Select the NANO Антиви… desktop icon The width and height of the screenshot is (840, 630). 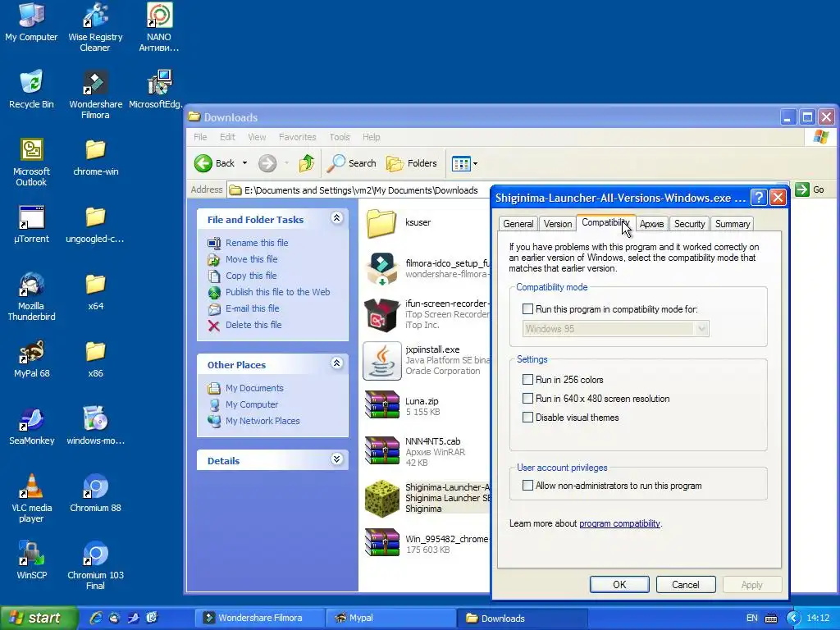coord(159,27)
